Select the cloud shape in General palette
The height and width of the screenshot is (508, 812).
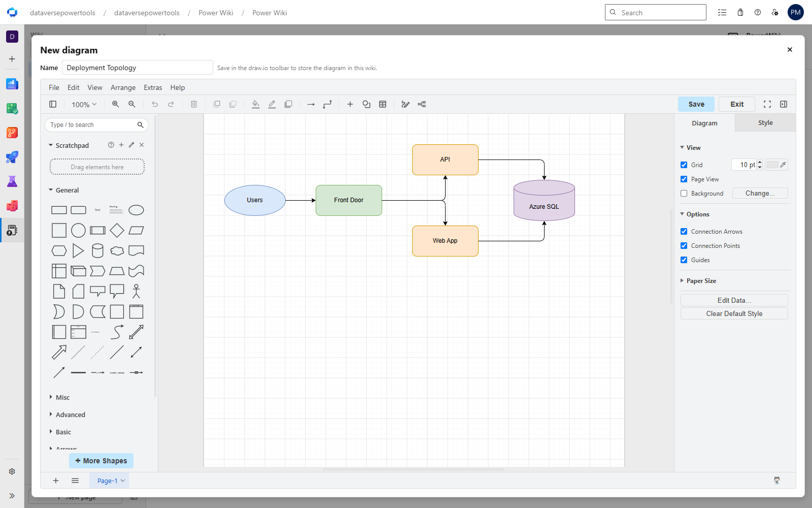click(x=117, y=250)
